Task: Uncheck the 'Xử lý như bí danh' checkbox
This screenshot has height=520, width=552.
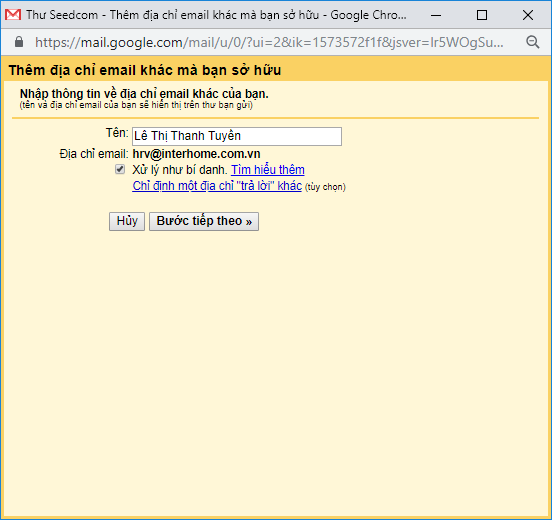Action: 120,169
